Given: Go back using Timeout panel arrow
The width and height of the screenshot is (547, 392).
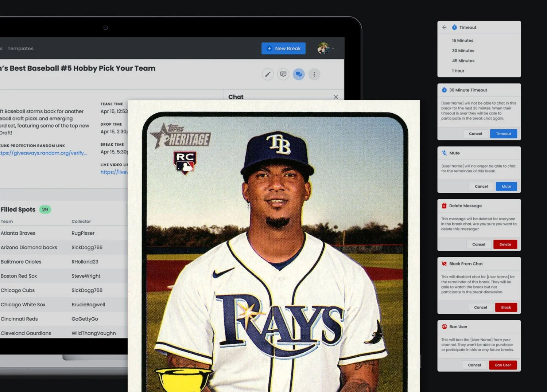Looking at the screenshot, I should click(x=444, y=27).
